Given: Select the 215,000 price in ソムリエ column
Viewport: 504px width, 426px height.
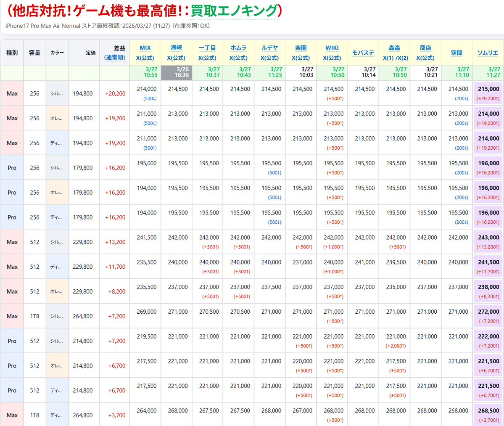Looking at the screenshot, I should (x=488, y=89).
